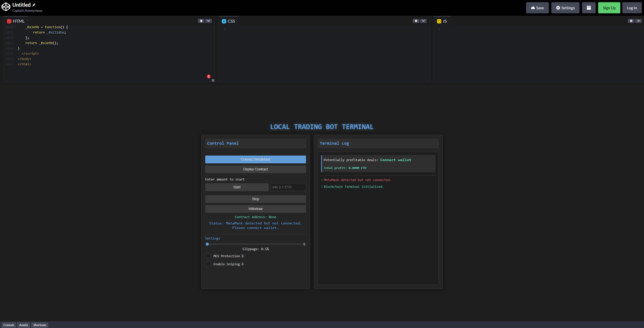
Task: Click the Connect MetaMask button
Action: click(x=256, y=159)
